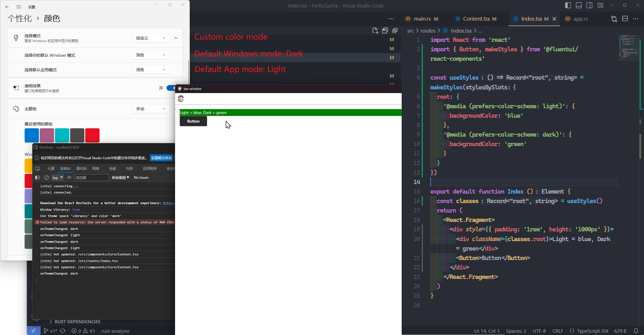
Task: Open the 选择你的默认 Windows 模式 dropdown showing 深色
Action: 151,55
